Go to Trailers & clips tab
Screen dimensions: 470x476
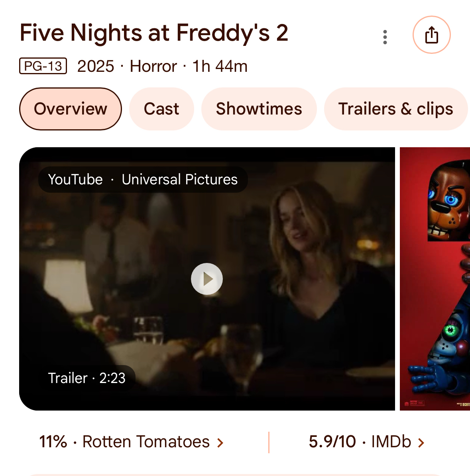click(x=395, y=109)
